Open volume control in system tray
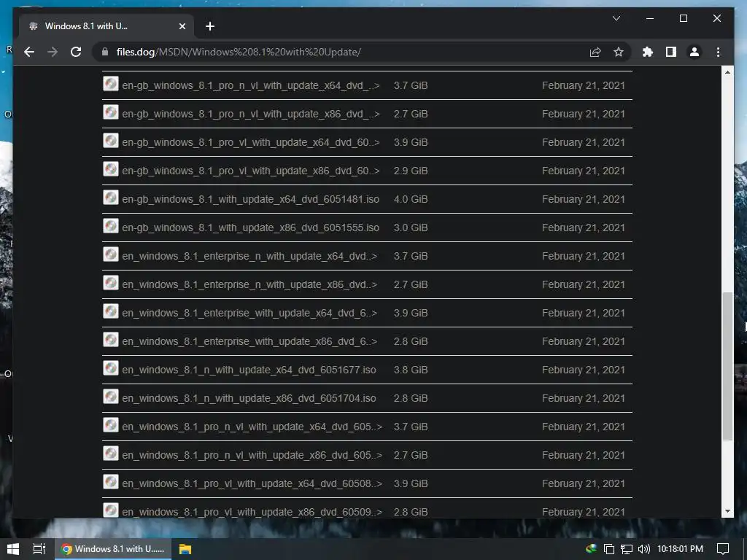 click(643, 549)
